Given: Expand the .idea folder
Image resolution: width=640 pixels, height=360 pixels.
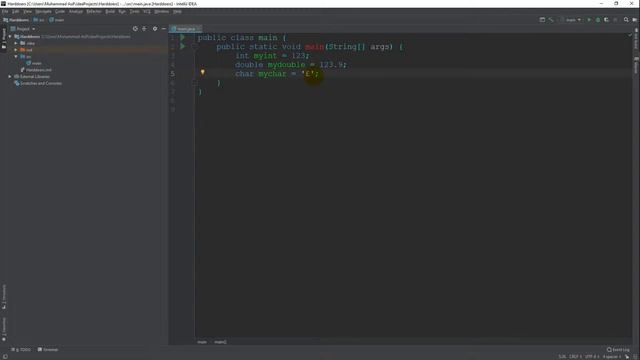Looking at the screenshot, I should pos(16,43).
